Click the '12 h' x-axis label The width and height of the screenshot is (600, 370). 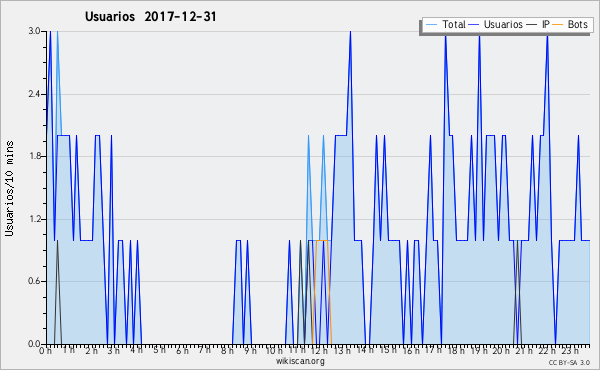tap(320, 350)
